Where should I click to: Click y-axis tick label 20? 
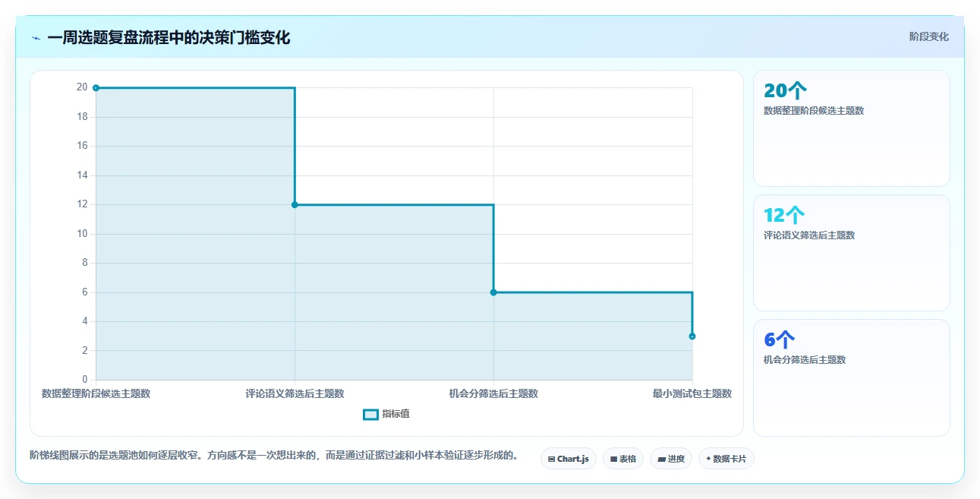click(x=82, y=87)
